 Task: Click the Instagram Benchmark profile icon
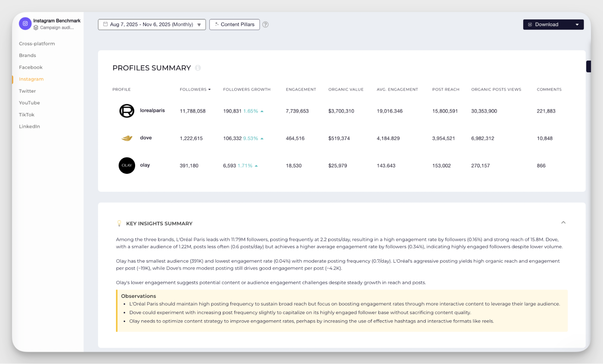click(x=25, y=24)
